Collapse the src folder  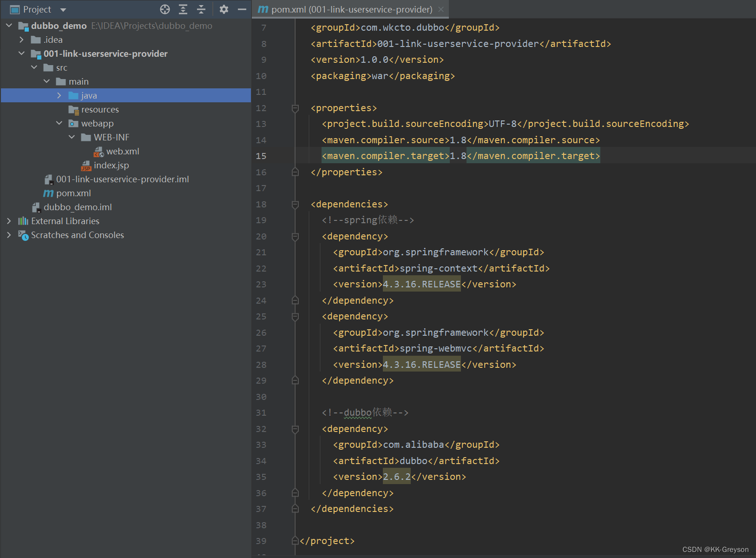[34, 67]
